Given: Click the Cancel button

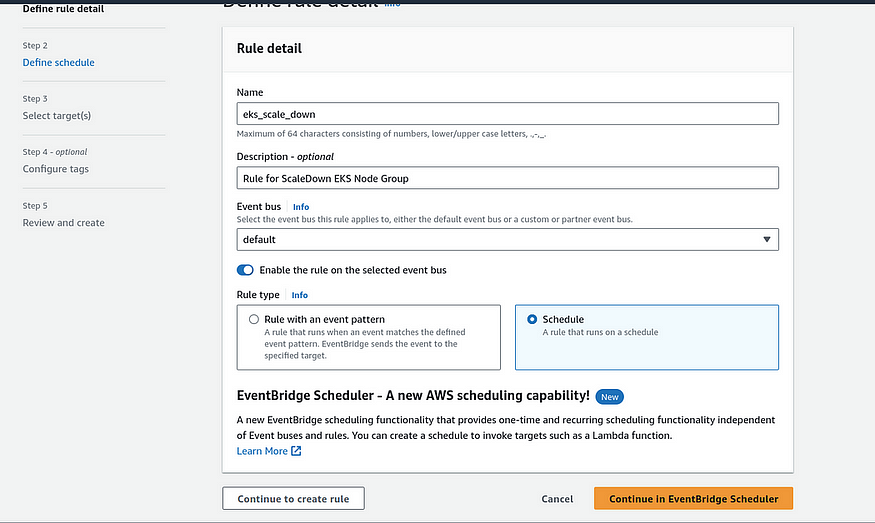Looking at the screenshot, I should coord(557,499).
